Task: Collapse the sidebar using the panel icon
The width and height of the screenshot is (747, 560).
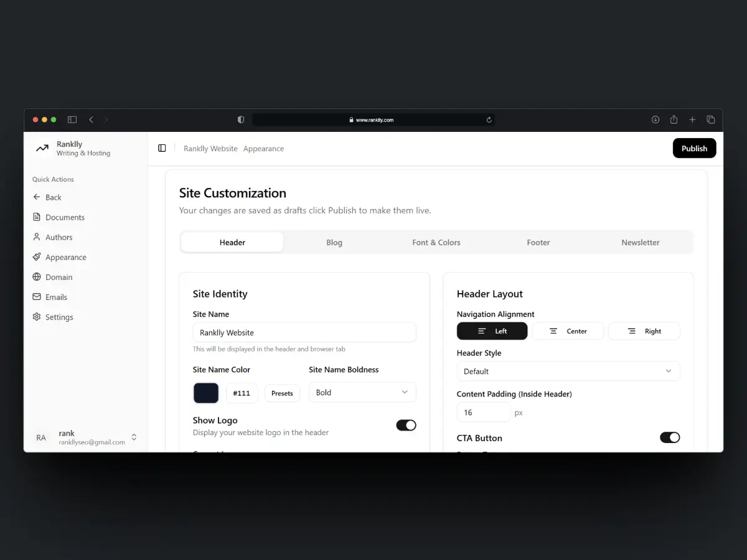Action: (162, 148)
